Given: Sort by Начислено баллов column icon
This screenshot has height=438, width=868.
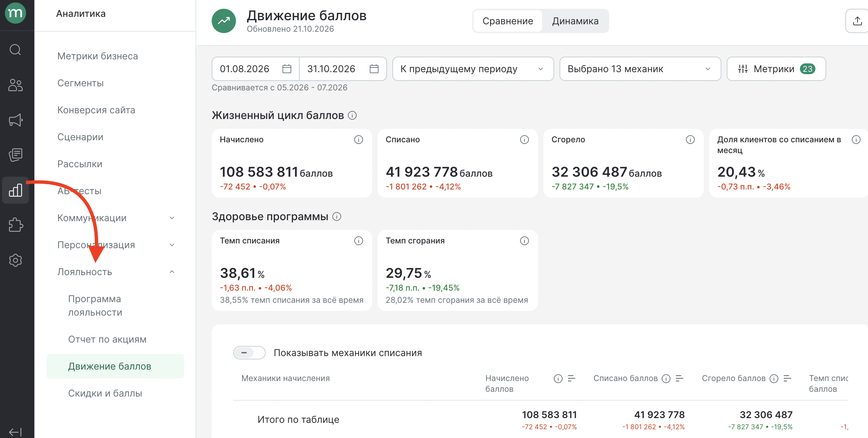Looking at the screenshot, I should click(572, 379).
